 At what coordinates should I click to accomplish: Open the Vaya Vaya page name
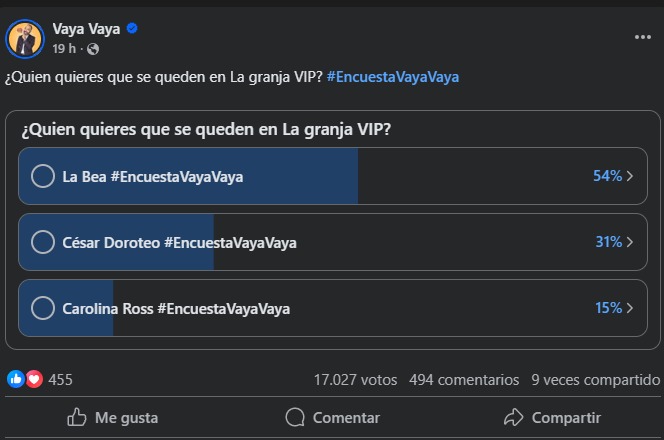tap(87, 28)
